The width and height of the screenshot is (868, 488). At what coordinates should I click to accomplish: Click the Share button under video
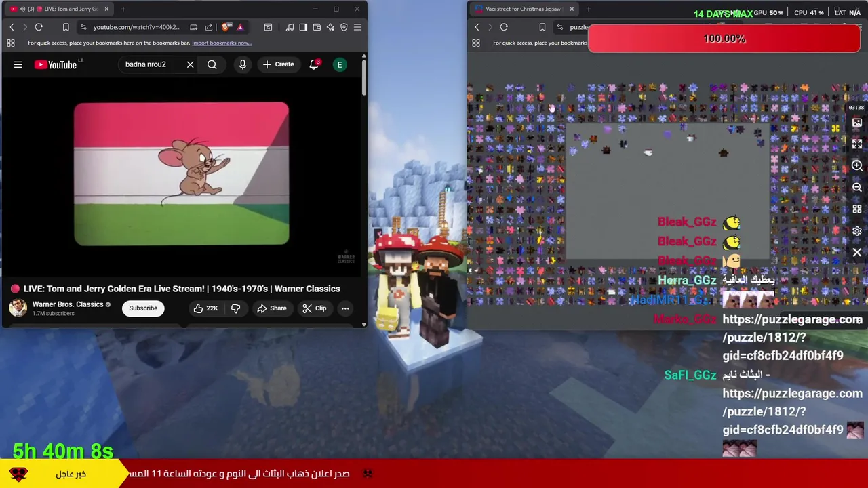(271, 308)
